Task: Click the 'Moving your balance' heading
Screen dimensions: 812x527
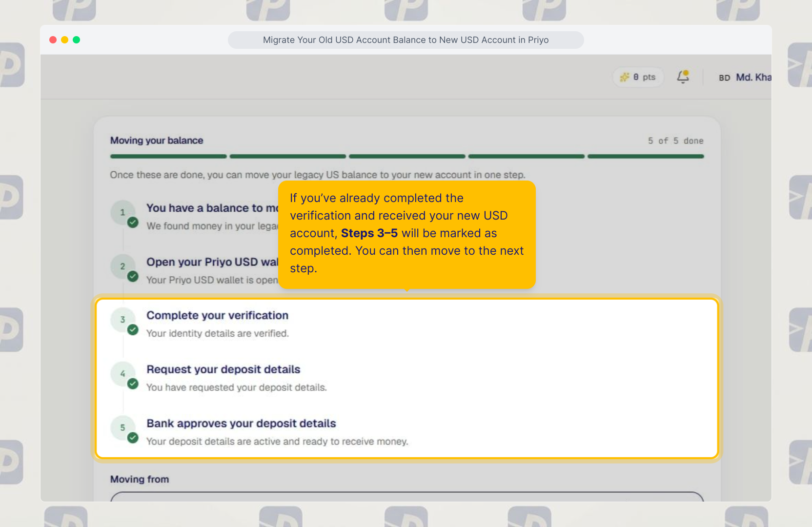Action: (157, 141)
